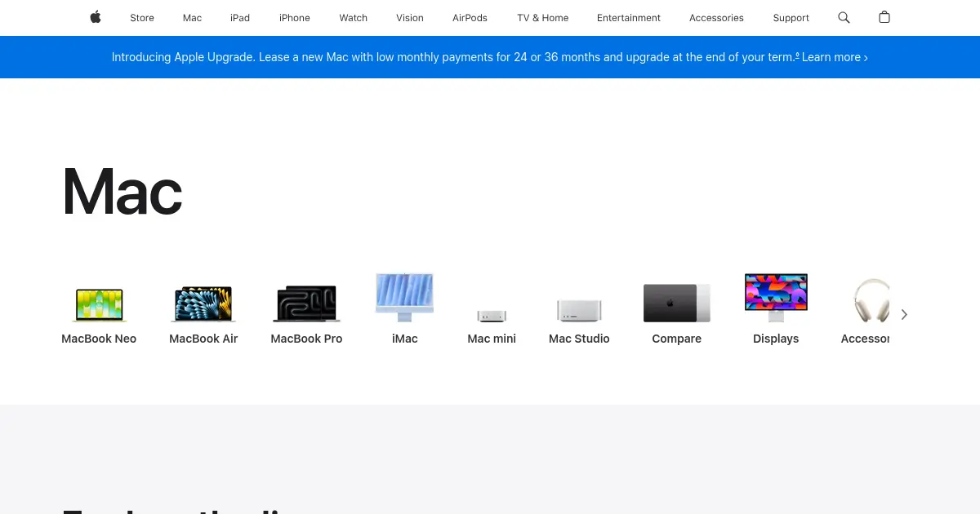Image resolution: width=980 pixels, height=514 pixels.
Task: Select the MacBook Pro product image
Action: click(306, 304)
